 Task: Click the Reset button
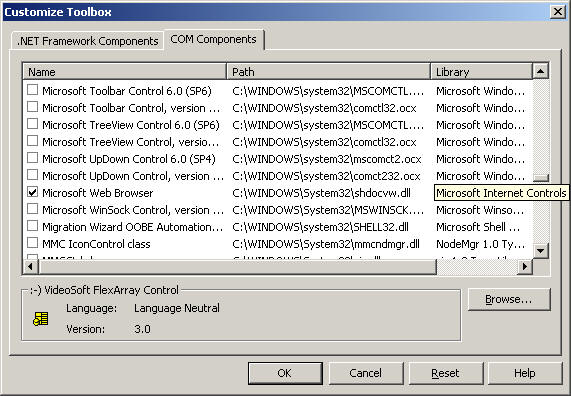coord(445,373)
